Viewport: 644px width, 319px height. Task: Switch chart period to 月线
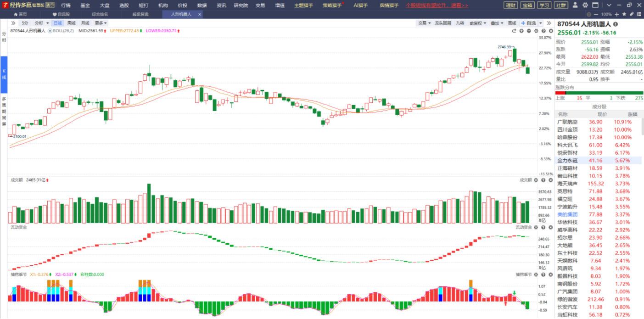(x=85, y=23)
